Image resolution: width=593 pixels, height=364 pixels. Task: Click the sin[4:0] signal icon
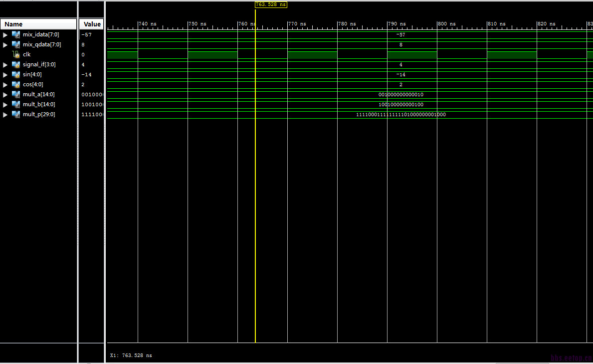coord(16,74)
